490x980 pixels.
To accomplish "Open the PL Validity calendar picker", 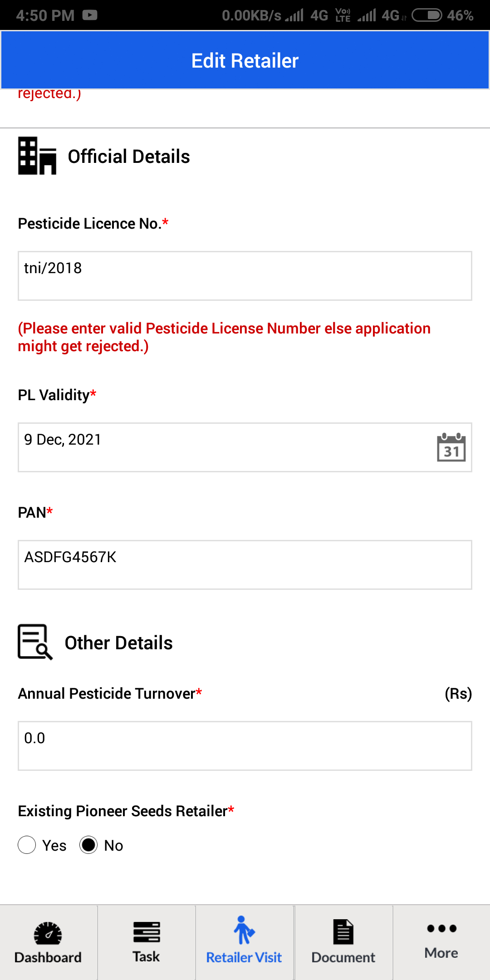I will [x=451, y=447].
